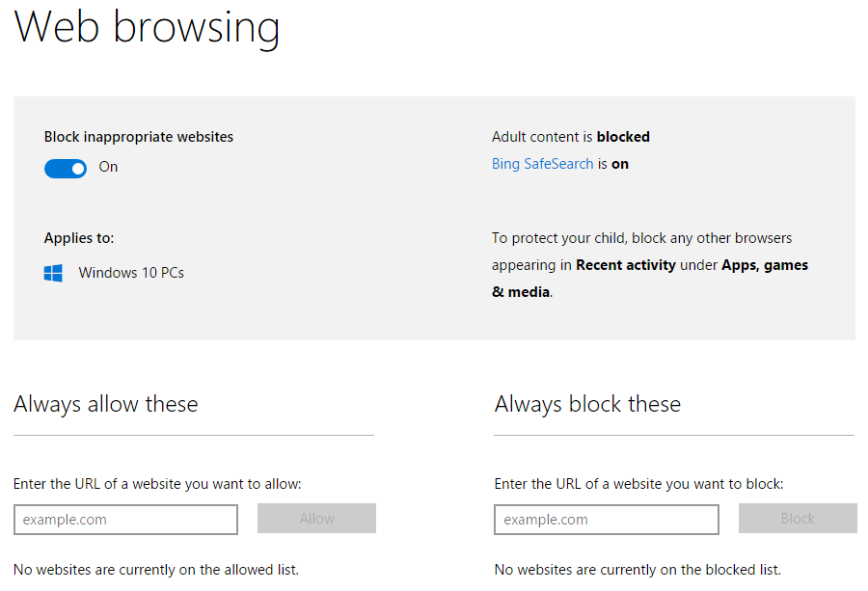Focus the block website URL field
The height and width of the screenshot is (591, 868).
point(607,519)
